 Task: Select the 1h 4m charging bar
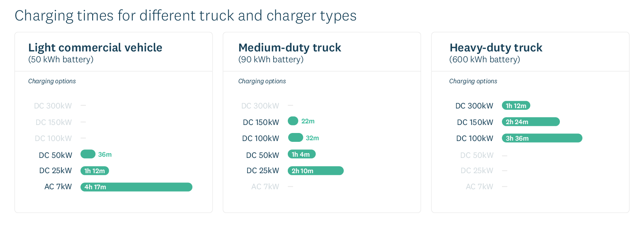(301, 154)
